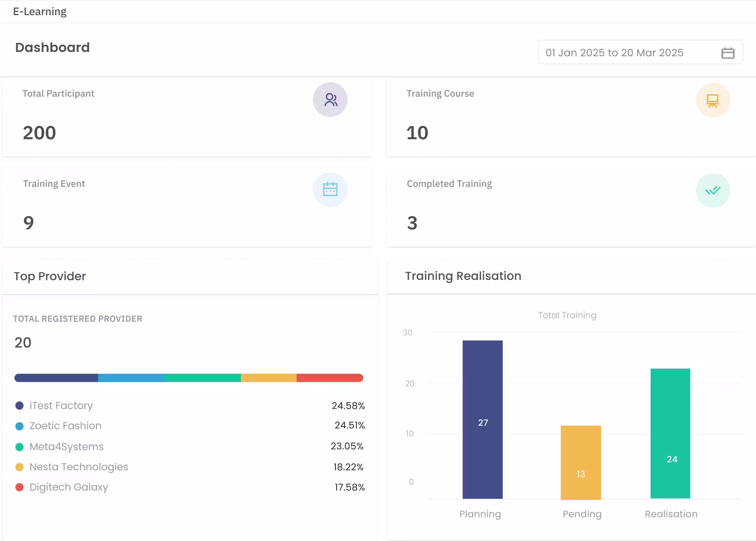Screen dimensions: 756x541
Task: Click the Training Event calendar icon
Action: point(330,190)
